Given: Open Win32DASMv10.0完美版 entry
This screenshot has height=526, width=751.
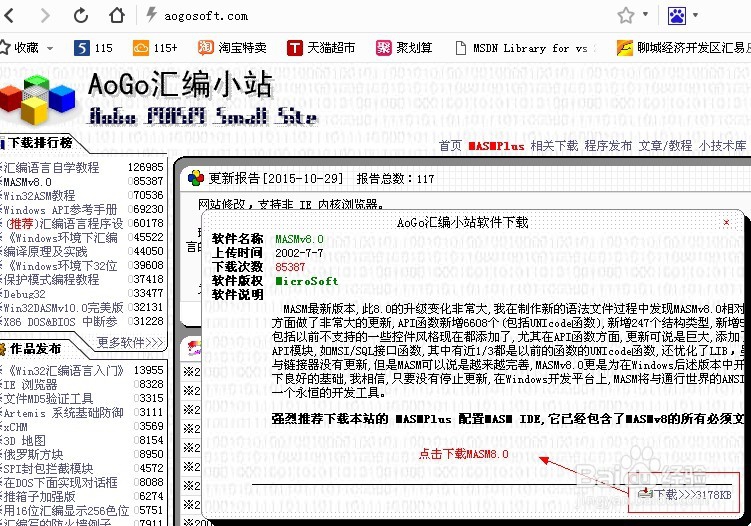Looking at the screenshot, I should click(x=63, y=307).
